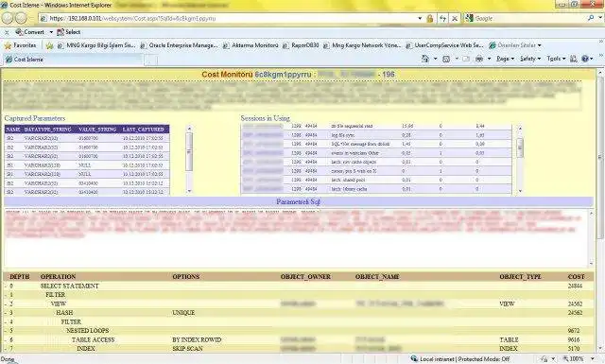Click the Parametreli Sql section header
605x364 pixels.
click(299, 201)
